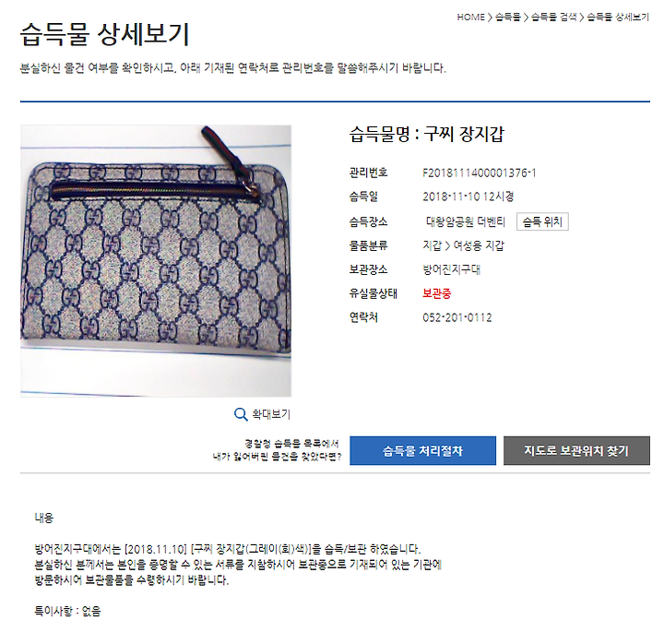Click the gray 지도로 보관위치 찾기 button
The height and width of the screenshot is (644, 664).
(x=576, y=450)
